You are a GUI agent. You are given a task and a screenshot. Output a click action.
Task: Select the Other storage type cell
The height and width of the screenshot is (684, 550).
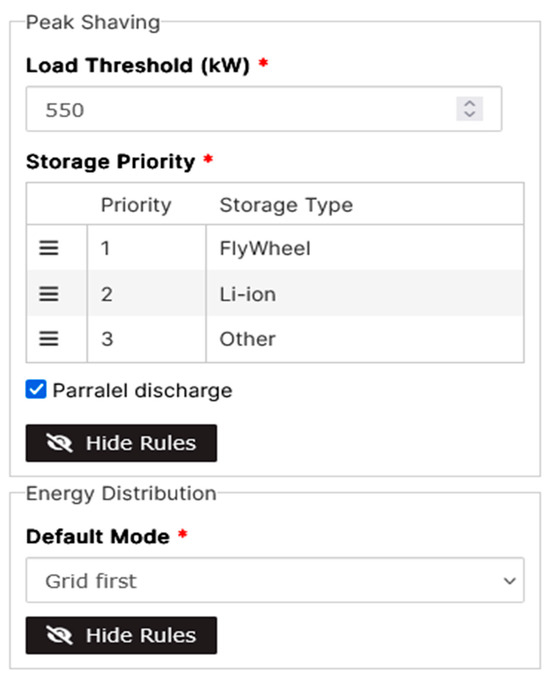[365, 339]
